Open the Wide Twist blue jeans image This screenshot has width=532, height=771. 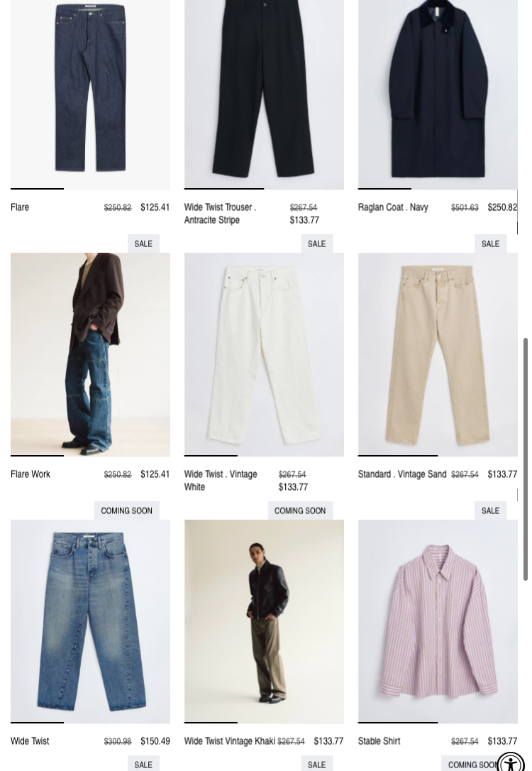tap(90, 621)
